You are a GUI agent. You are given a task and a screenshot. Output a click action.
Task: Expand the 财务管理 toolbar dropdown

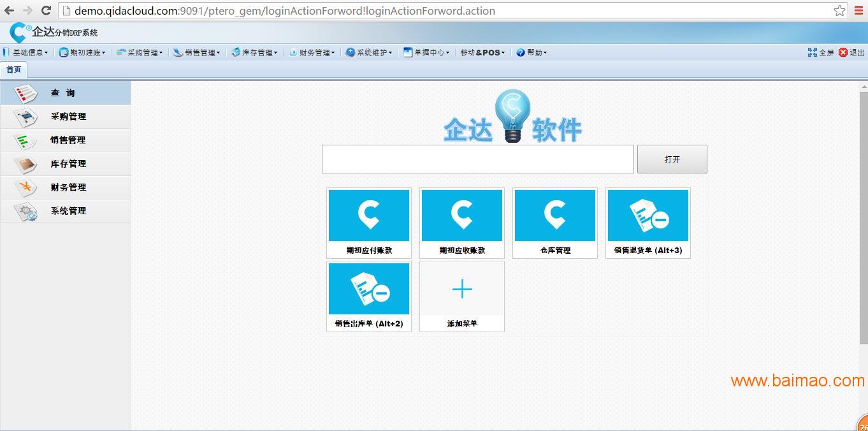pyautogui.click(x=314, y=53)
